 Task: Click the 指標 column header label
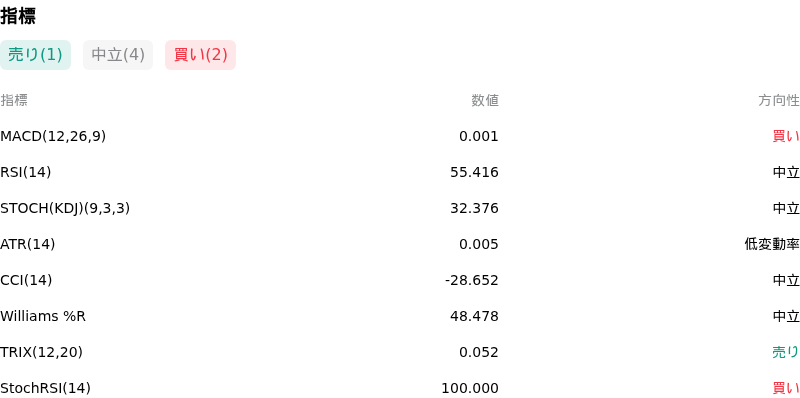point(14,101)
